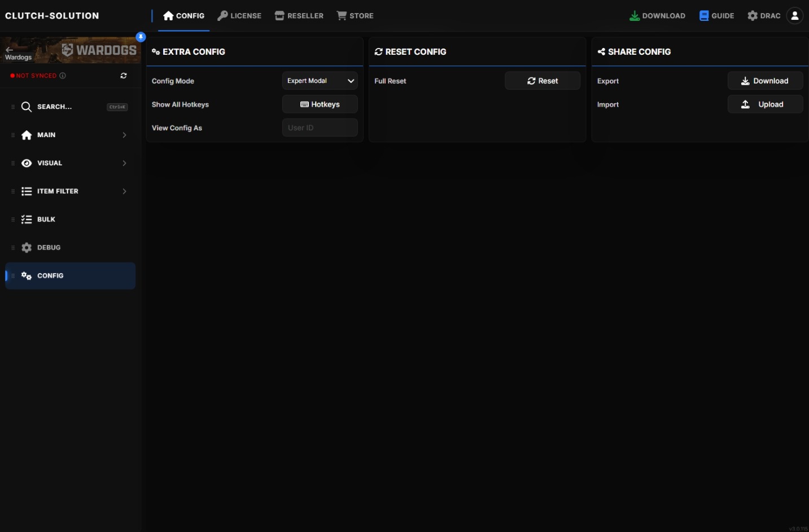Open the Store tab
The height and width of the screenshot is (532, 809).
355,16
